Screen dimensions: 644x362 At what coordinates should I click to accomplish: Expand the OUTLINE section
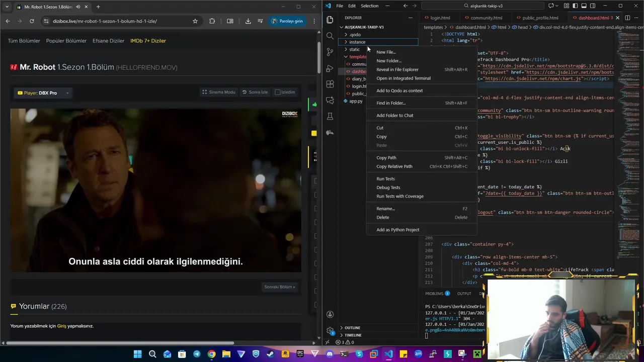pyautogui.click(x=377, y=328)
